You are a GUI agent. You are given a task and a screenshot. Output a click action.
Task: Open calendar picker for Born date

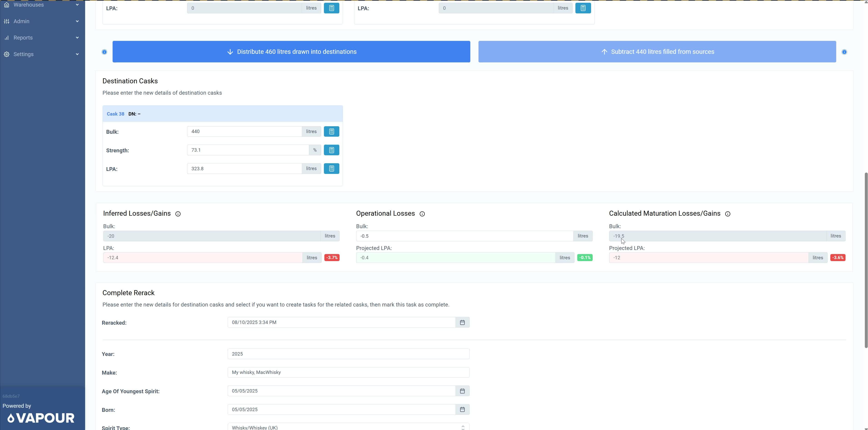[x=462, y=409]
